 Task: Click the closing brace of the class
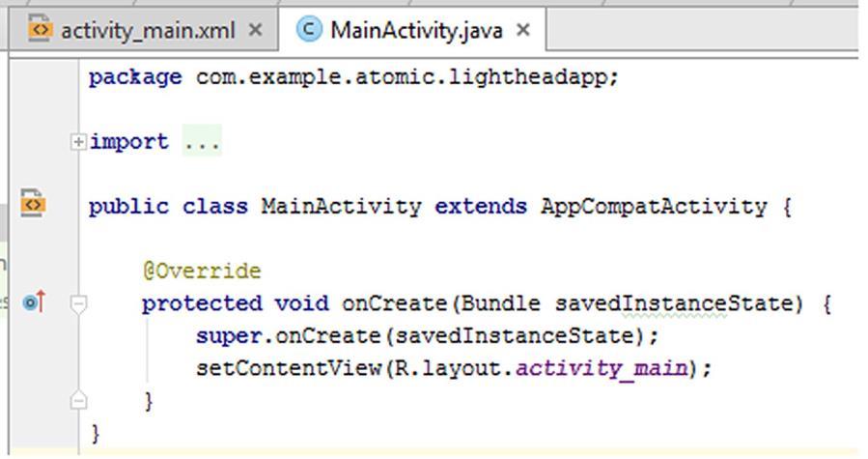96,433
